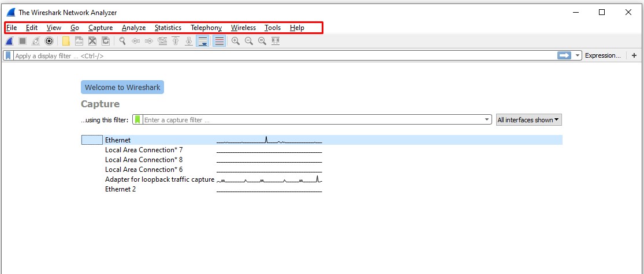Click the loopback adapter traffic sparkline

(x=269, y=179)
